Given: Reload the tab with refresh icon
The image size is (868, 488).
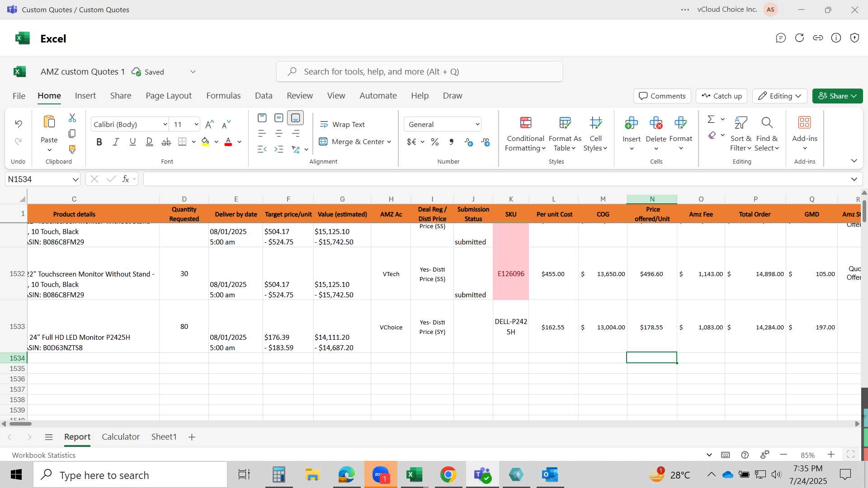Looking at the screenshot, I should [x=799, y=38].
